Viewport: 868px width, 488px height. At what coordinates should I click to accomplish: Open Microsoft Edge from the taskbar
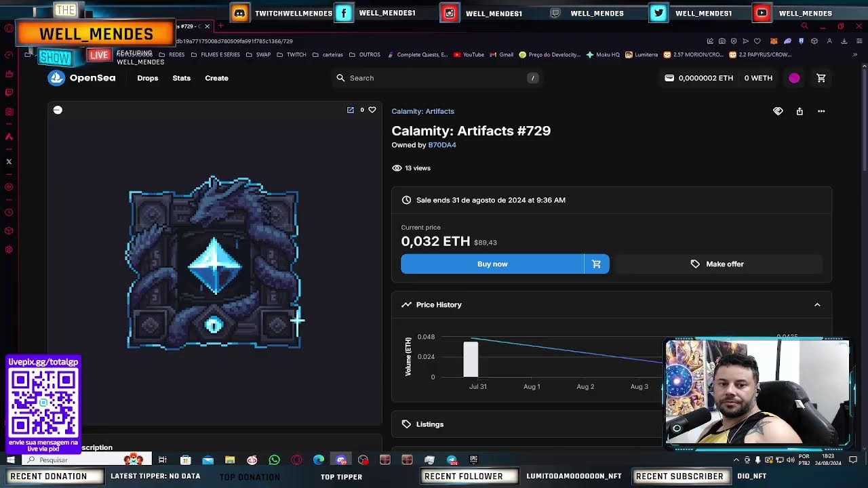coord(318,460)
